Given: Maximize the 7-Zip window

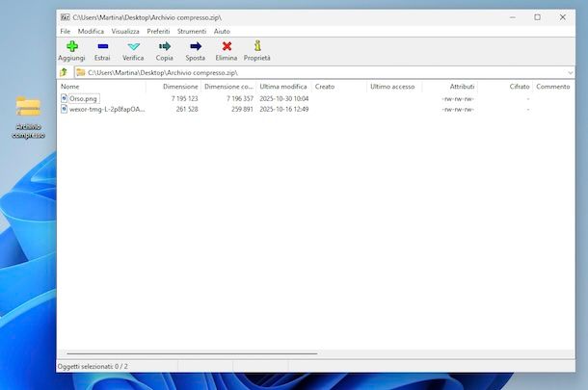Looking at the screenshot, I should [537, 17].
